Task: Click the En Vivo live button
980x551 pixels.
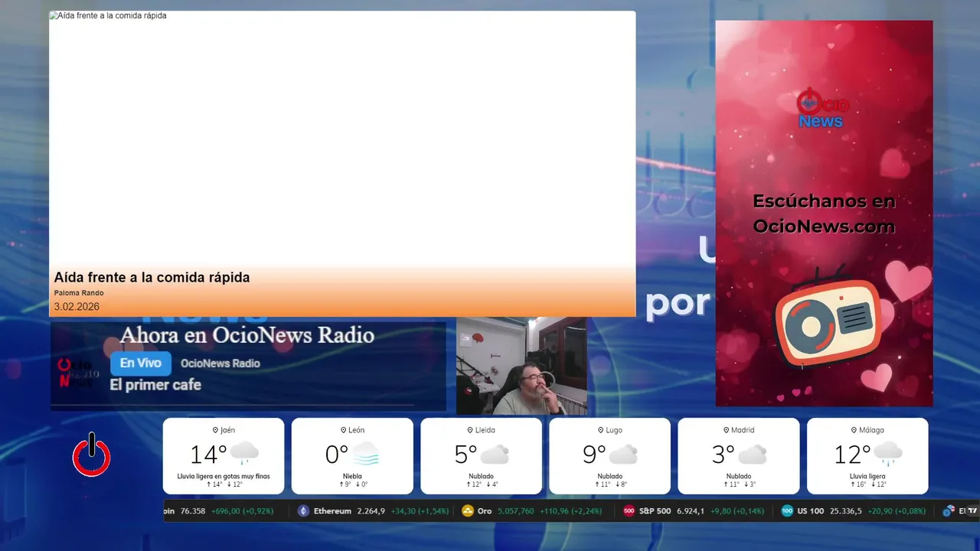Action: [141, 364]
